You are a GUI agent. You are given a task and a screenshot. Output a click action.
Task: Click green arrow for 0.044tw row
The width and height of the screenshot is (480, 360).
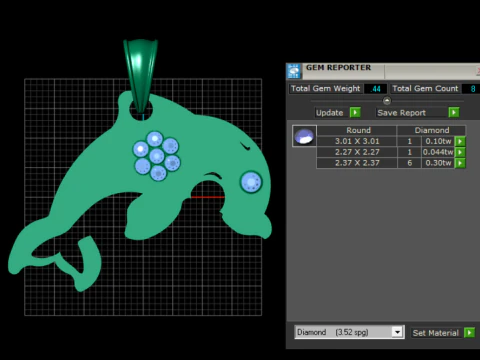(460, 152)
